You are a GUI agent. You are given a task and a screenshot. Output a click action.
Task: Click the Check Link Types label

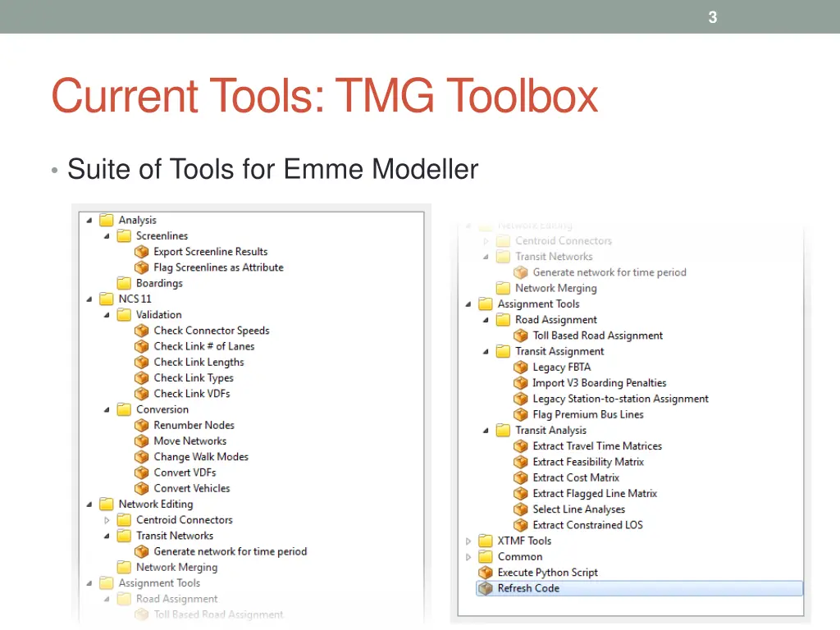(x=194, y=377)
